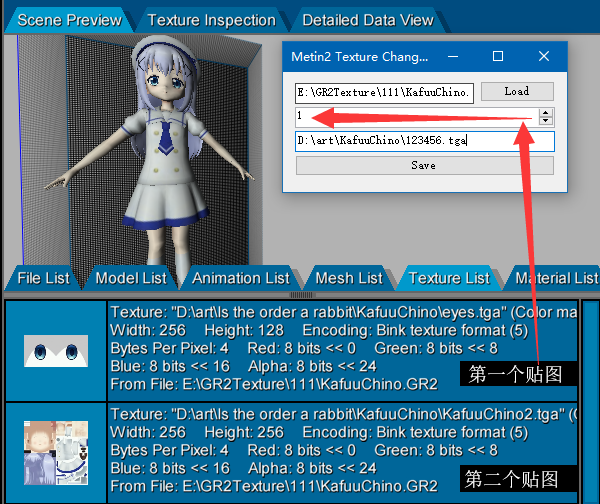
Task: Decrease the texture index with down arrow
Action: coord(546,121)
